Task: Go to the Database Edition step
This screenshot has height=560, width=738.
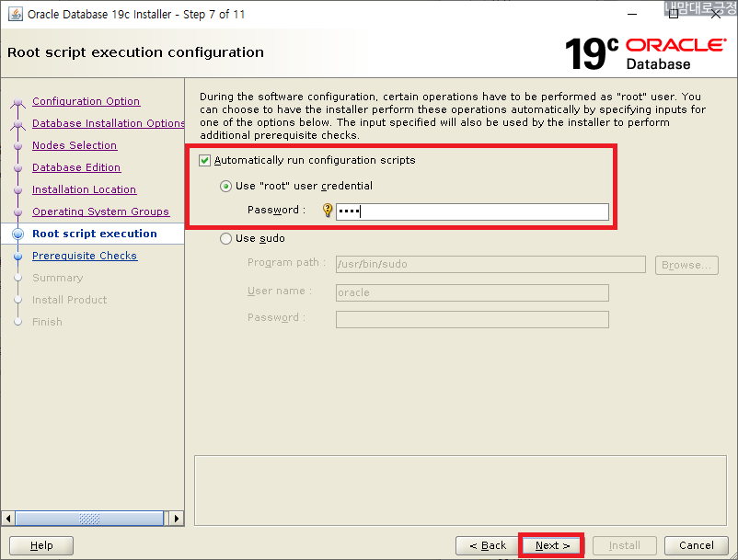Action: 76,167
